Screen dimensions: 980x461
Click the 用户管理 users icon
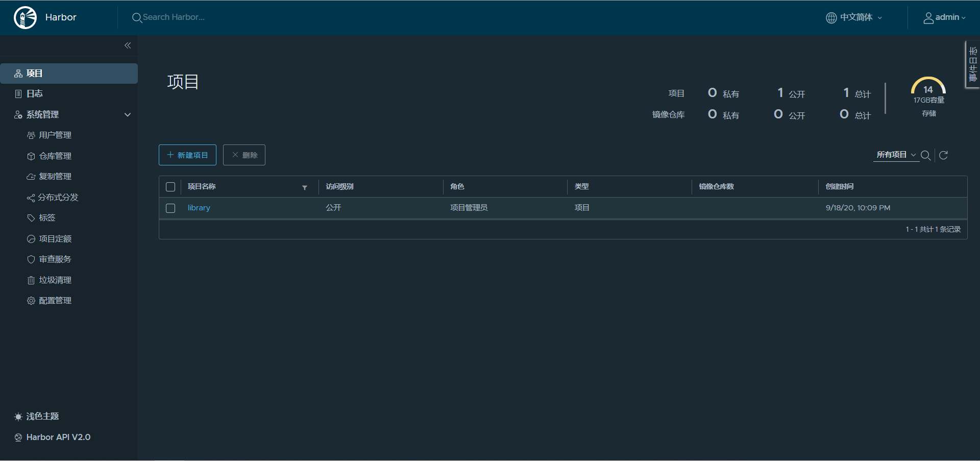[x=31, y=135]
